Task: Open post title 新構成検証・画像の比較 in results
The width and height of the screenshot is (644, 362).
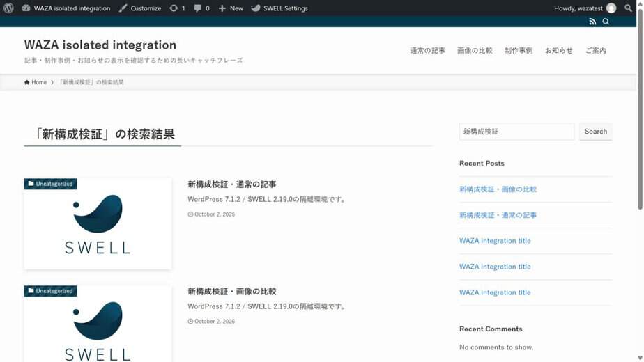Action: point(232,292)
